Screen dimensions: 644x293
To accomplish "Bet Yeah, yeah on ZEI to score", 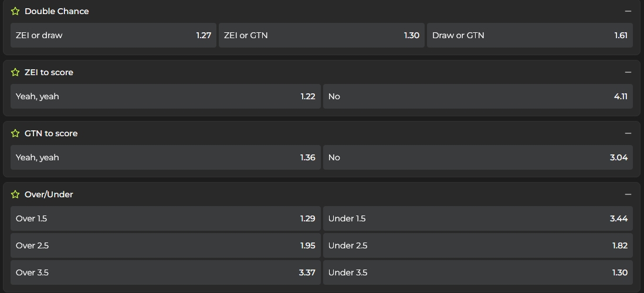I will click(165, 96).
